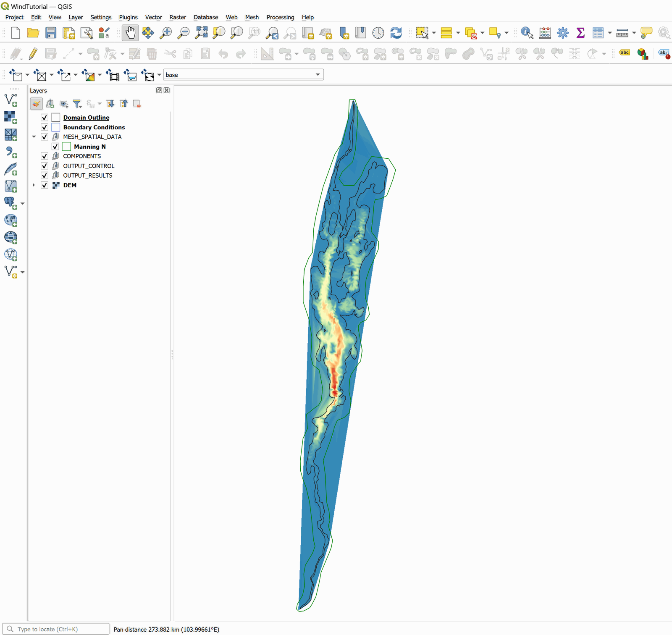The height and width of the screenshot is (635, 672).
Task: Expand the DEM layer tree
Action: point(34,185)
